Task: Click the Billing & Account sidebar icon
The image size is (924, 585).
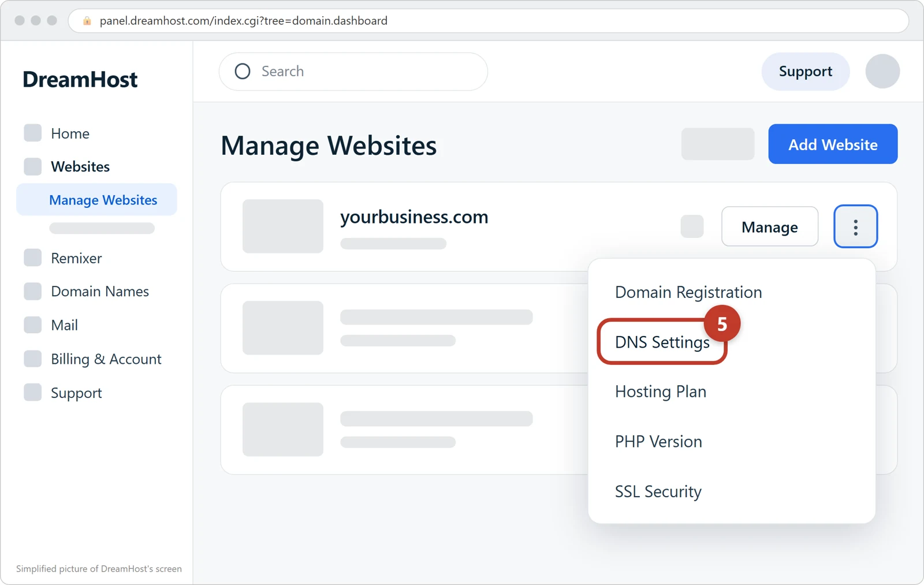Action: 33,359
